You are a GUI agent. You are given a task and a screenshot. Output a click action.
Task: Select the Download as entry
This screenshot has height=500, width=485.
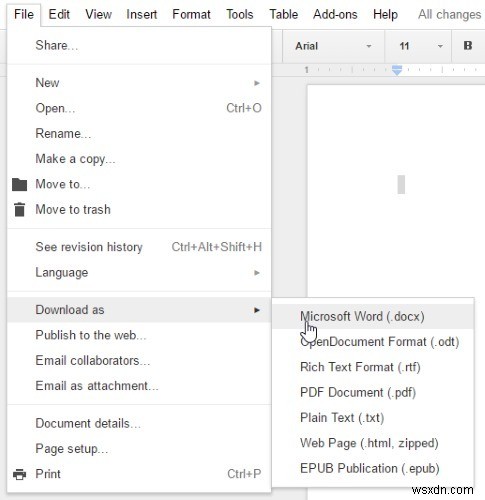tap(139, 310)
